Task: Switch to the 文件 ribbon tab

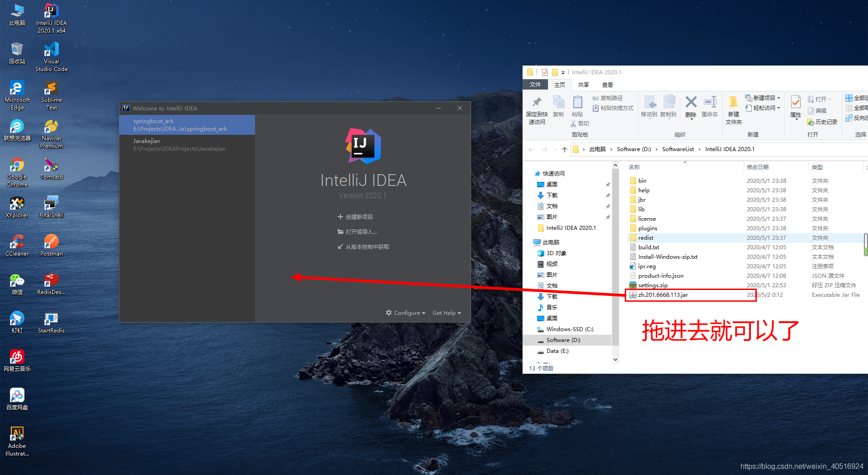Action: click(535, 85)
